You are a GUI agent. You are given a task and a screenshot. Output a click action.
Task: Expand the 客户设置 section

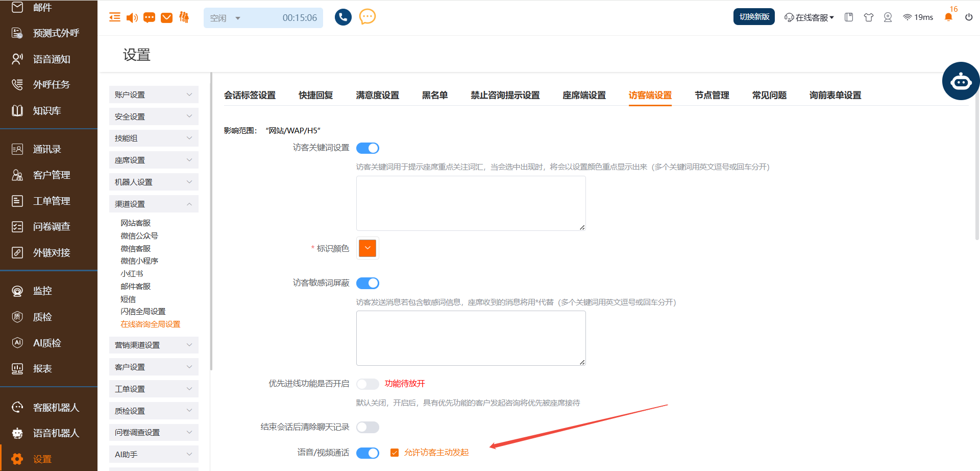click(154, 367)
